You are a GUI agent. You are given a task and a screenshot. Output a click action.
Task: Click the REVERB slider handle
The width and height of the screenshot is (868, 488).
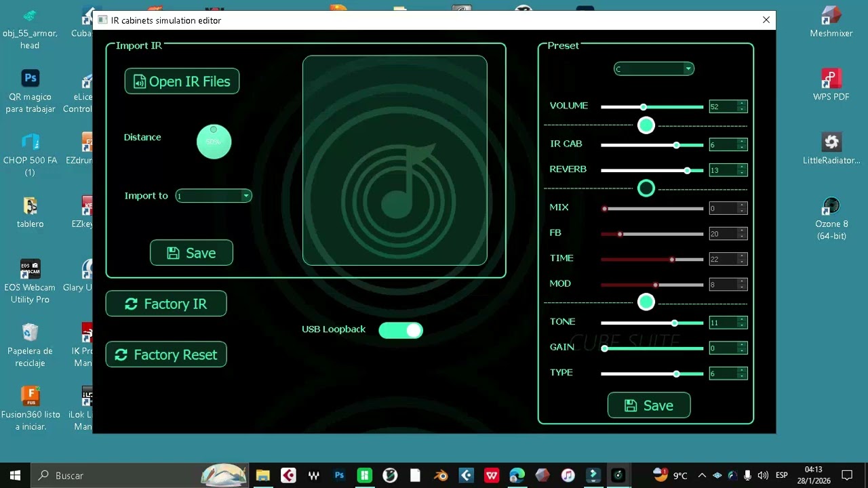[x=687, y=171]
